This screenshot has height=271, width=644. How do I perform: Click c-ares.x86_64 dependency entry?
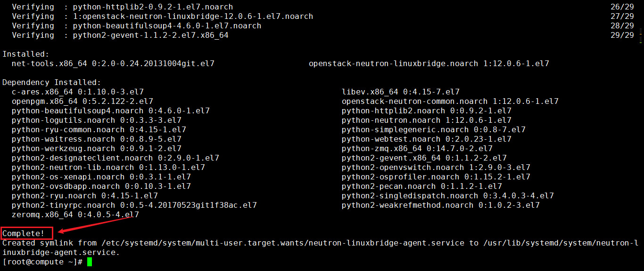[78, 92]
